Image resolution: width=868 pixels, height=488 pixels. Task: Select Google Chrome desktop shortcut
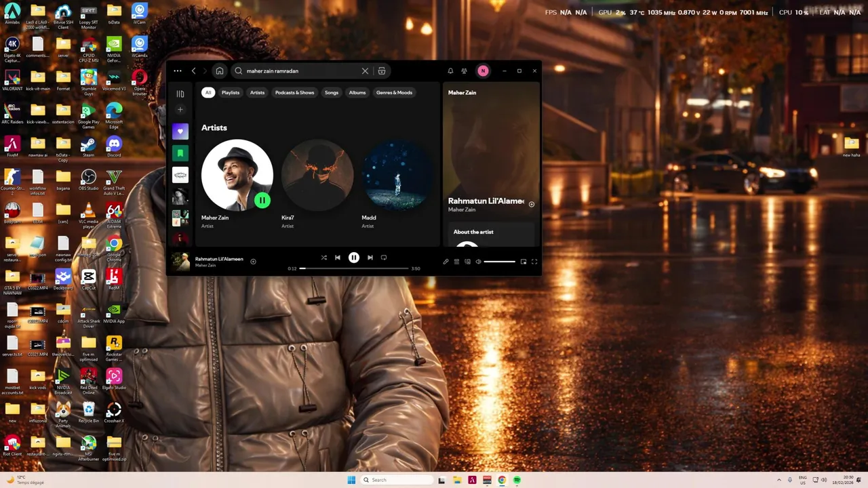(114, 249)
